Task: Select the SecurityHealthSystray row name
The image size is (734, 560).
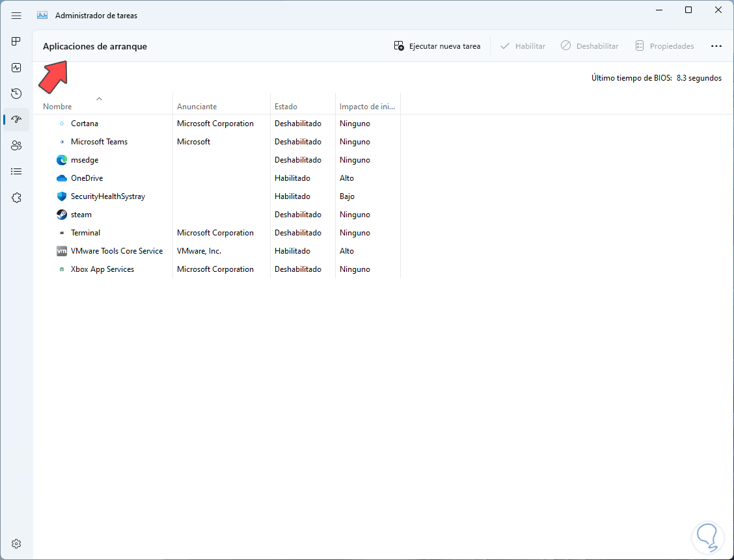Action: pyautogui.click(x=107, y=196)
